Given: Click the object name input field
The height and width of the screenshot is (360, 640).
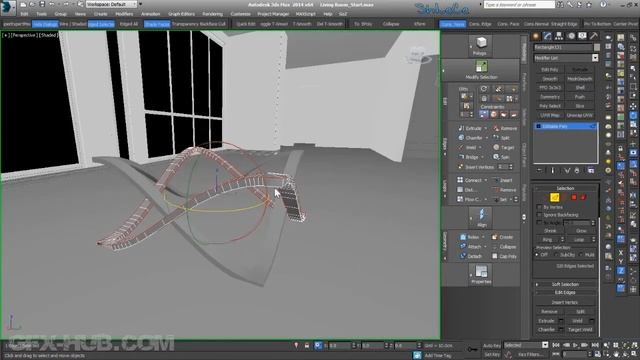Looking at the screenshot, I should point(563,47).
